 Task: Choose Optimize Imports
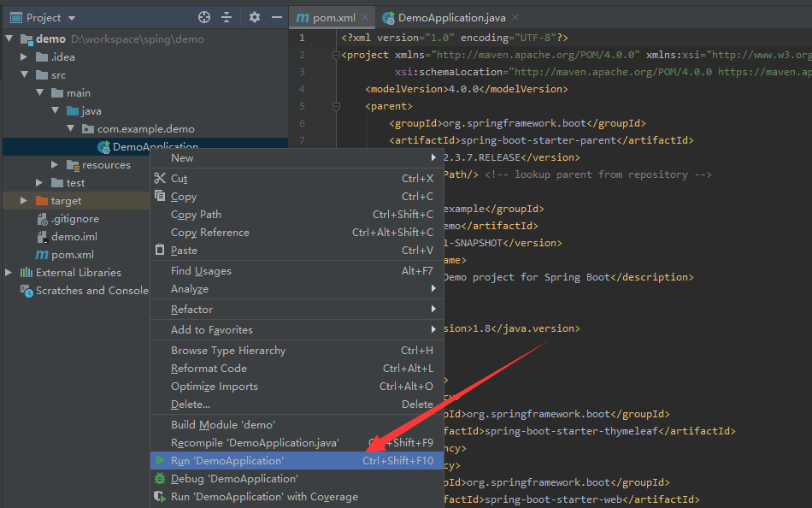coord(297,387)
